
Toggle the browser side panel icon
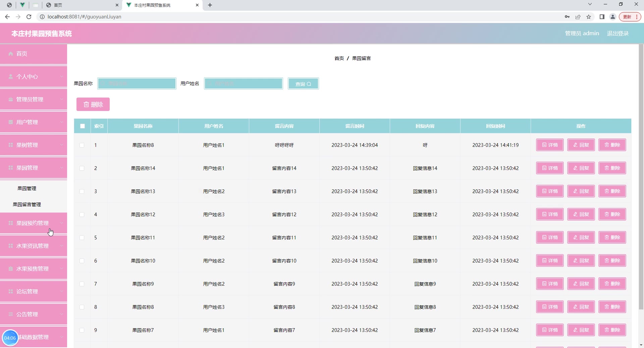pos(602,17)
